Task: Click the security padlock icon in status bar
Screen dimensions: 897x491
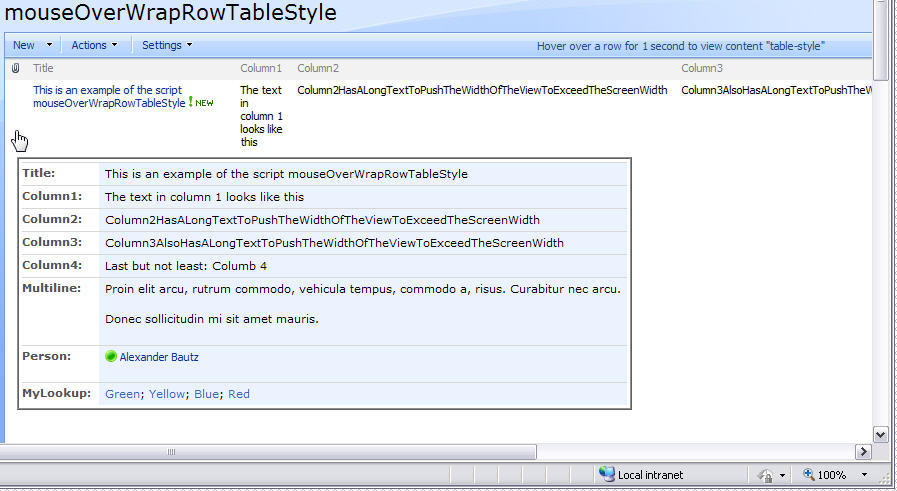Action: (x=765, y=475)
